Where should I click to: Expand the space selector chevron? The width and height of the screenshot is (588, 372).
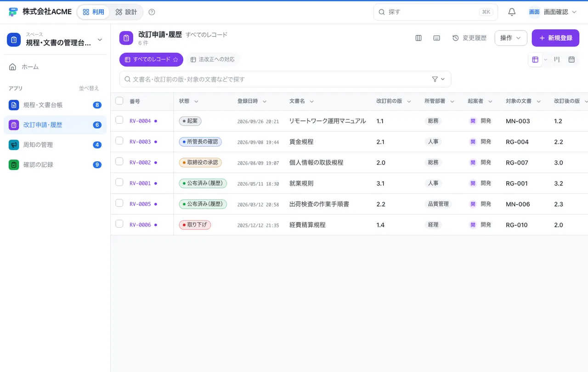tap(100, 40)
